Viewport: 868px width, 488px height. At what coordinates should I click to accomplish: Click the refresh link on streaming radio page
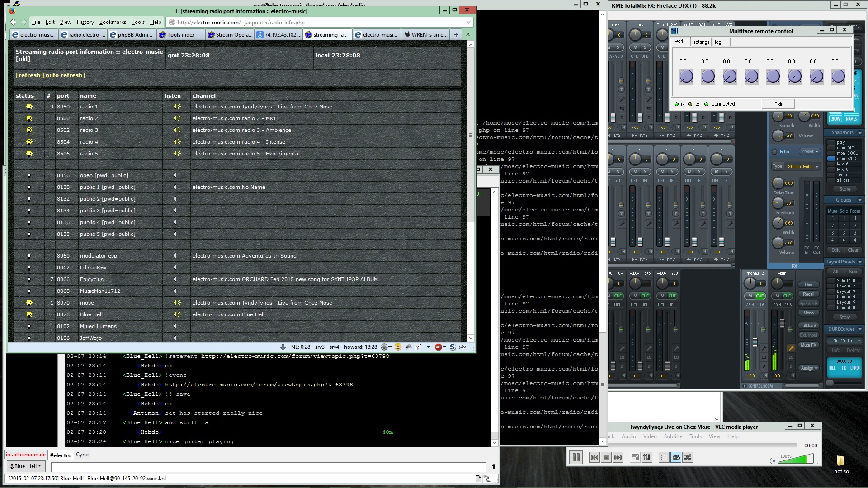point(28,75)
